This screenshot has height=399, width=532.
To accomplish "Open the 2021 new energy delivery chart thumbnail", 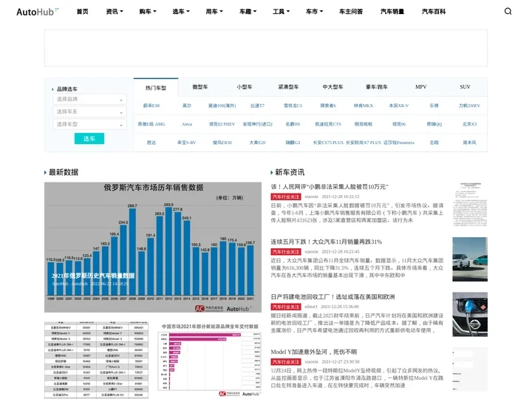I will pyautogui.click(x=209, y=360).
